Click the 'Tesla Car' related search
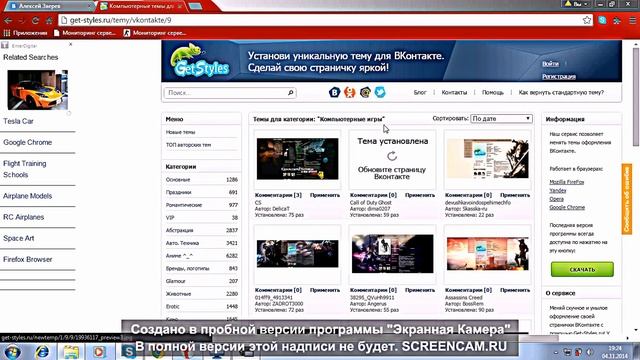Viewport: 640px width, 360px height. tap(18, 121)
